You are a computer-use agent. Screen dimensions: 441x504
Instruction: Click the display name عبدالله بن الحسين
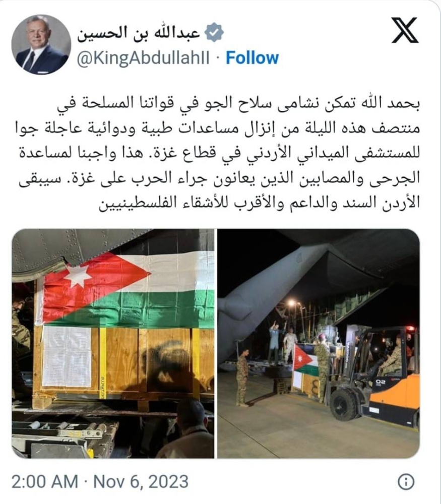(x=139, y=33)
